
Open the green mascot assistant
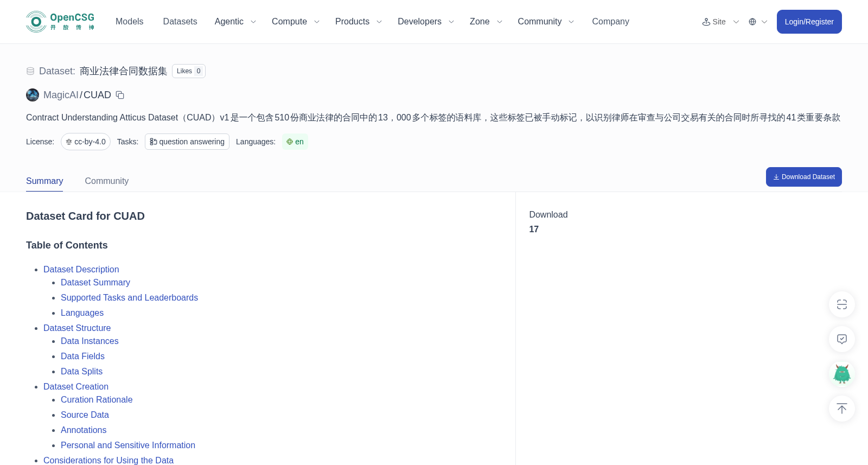[842, 374]
